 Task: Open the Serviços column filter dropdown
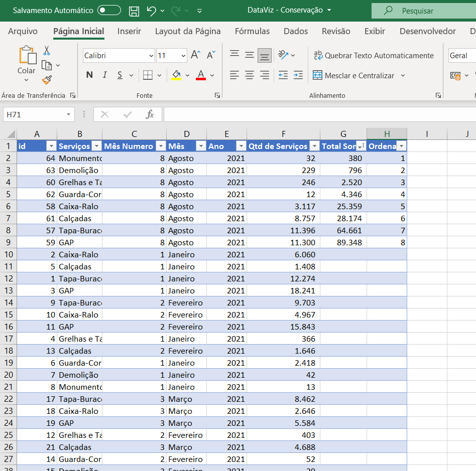tap(96, 146)
